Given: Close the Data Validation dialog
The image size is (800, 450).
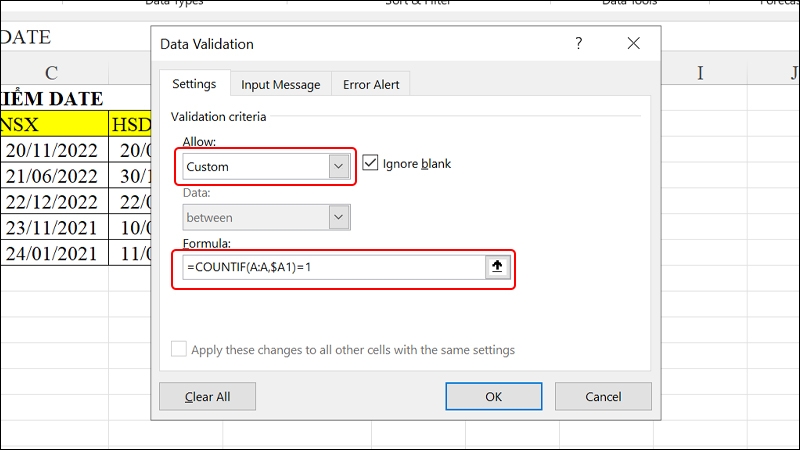Looking at the screenshot, I should pyautogui.click(x=633, y=43).
